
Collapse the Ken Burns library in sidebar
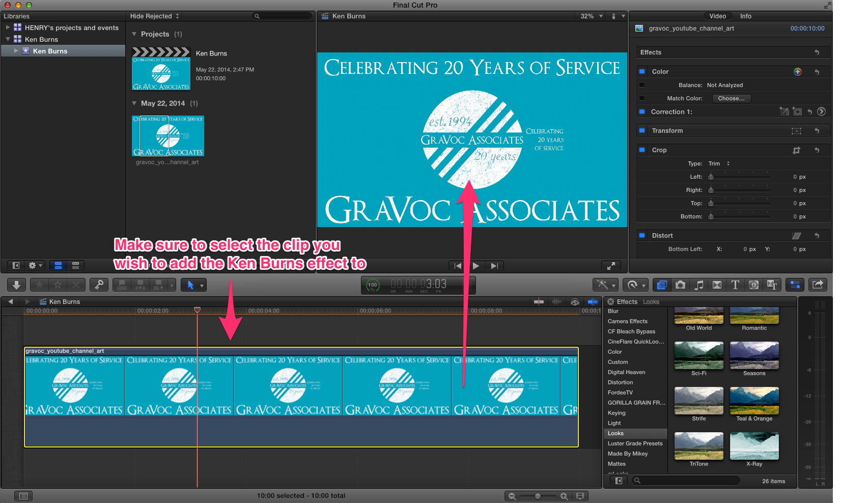pos(8,39)
